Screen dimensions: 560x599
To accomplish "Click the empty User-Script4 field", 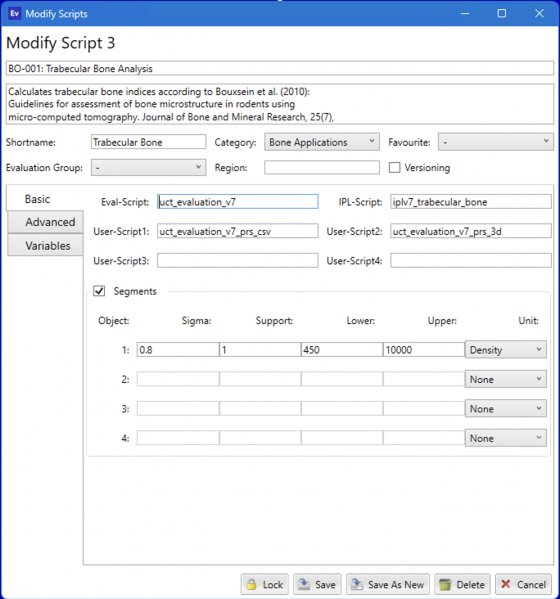I will [471, 261].
